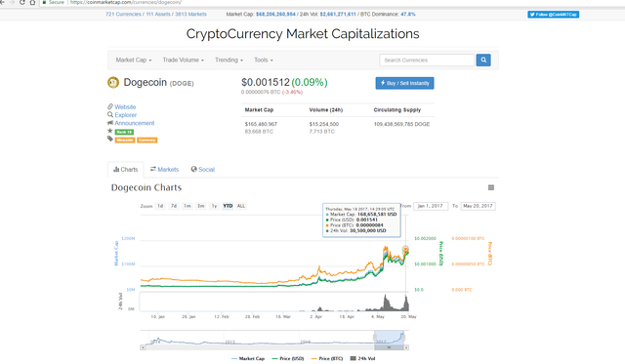Click the $0.001512 price text
This screenshot has width=625, height=364.
pos(266,82)
